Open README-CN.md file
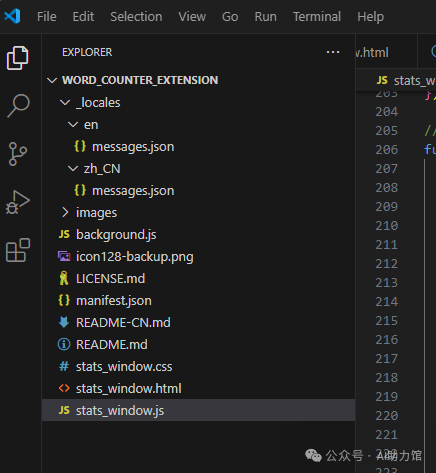The image size is (436, 473). pos(123,323)
